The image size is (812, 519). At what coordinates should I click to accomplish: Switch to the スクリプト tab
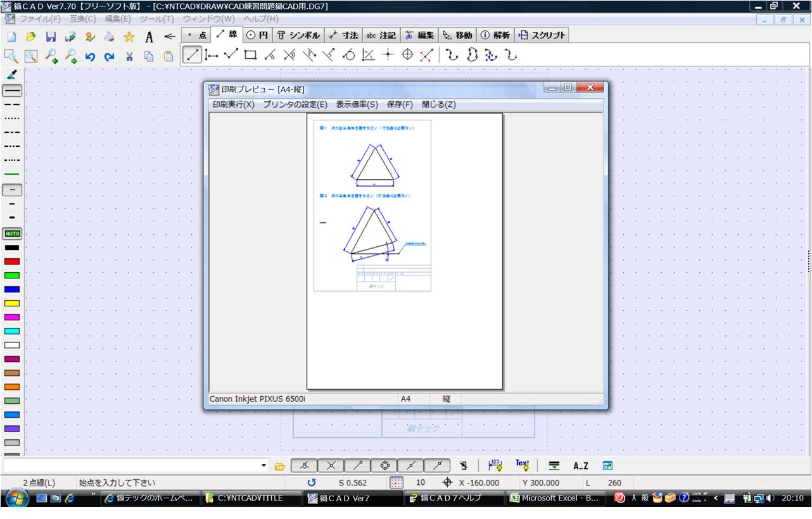click(x=542, y=35)
